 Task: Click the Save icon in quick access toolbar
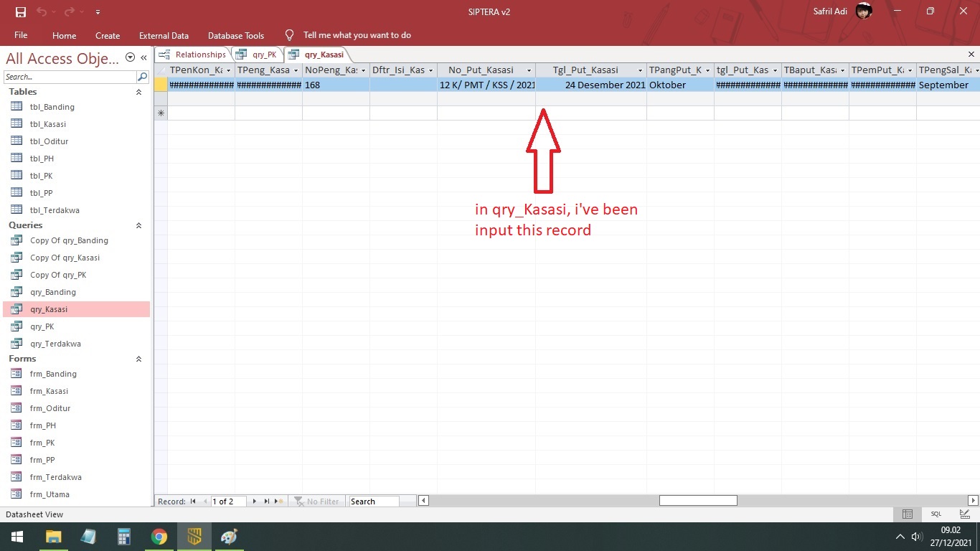coord(21,11)
